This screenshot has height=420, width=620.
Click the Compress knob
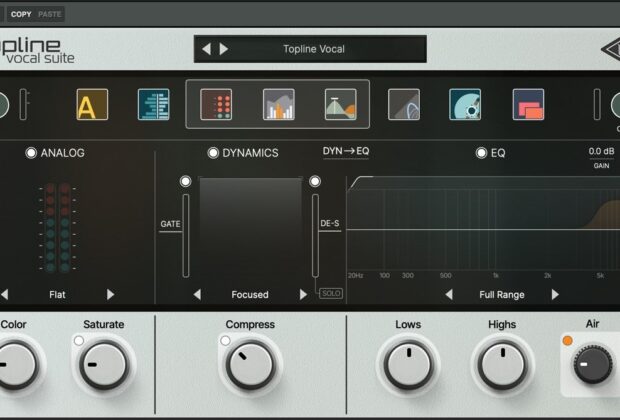(250, 365)
